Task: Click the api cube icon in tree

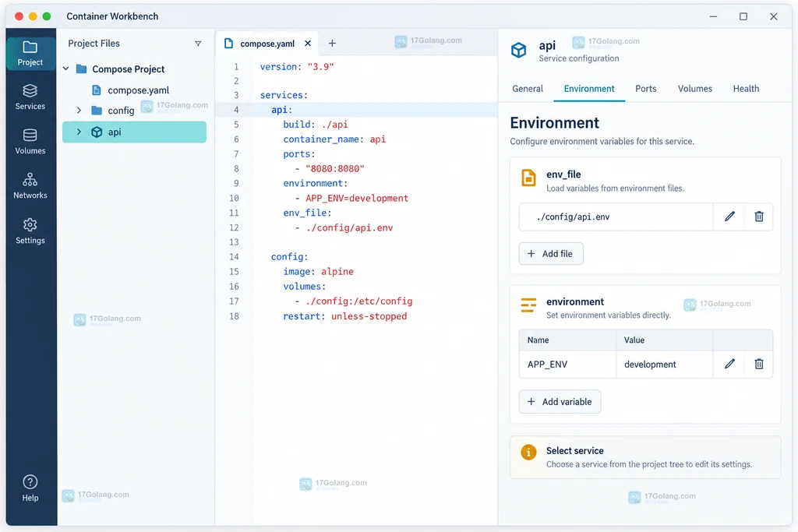Action: point(97,132)
